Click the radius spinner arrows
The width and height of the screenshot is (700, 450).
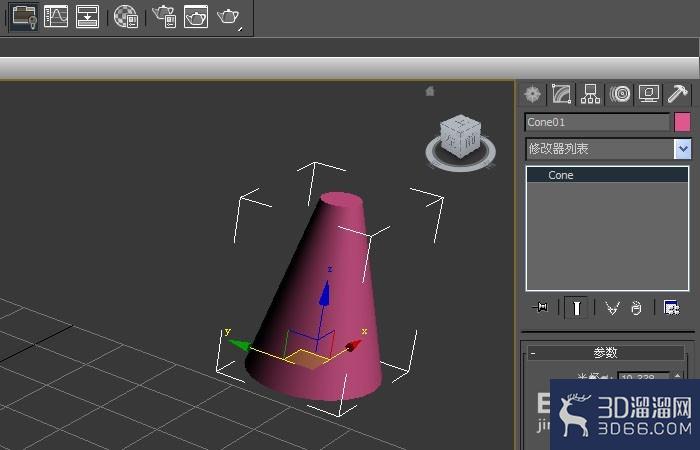coord(678,376)
